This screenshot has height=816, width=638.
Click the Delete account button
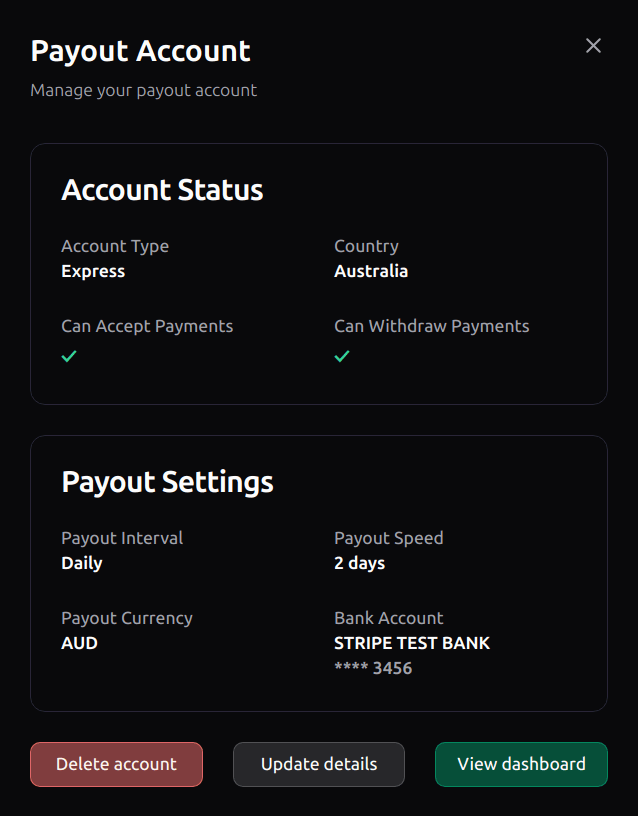click(x=117, y=764)
